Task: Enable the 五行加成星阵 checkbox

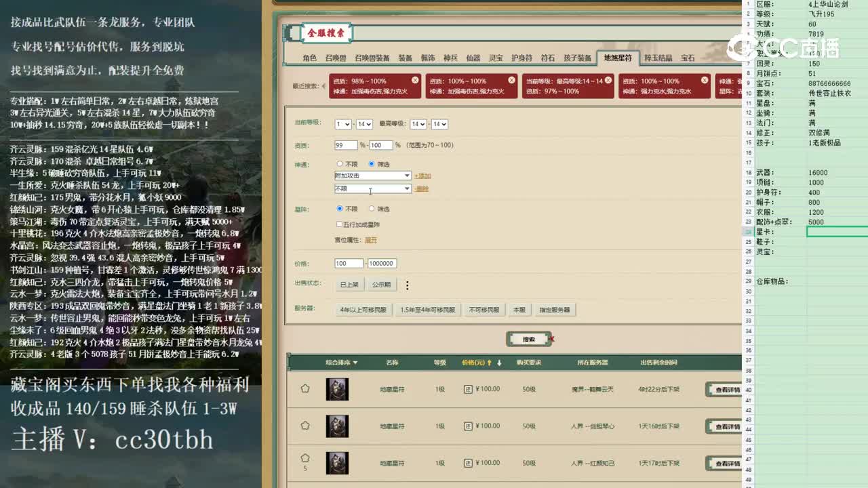Action: [x=340, y=224]
